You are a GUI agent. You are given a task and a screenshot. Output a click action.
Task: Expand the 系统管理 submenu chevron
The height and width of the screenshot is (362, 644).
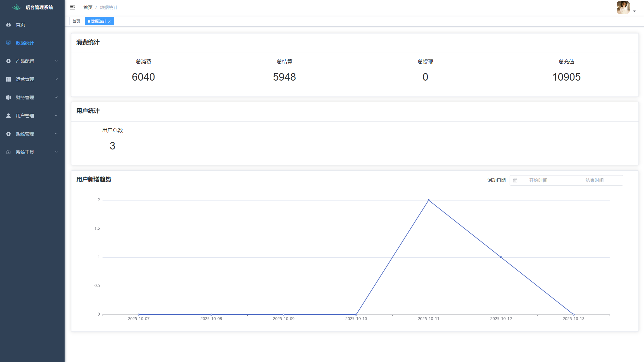(56, 134)
